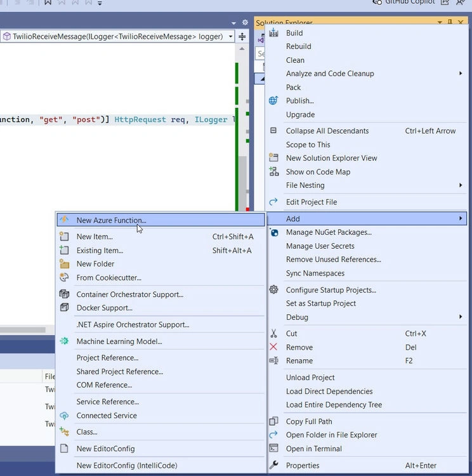
Task: Click the Connected Service icon
Action: tap(64, 415)
